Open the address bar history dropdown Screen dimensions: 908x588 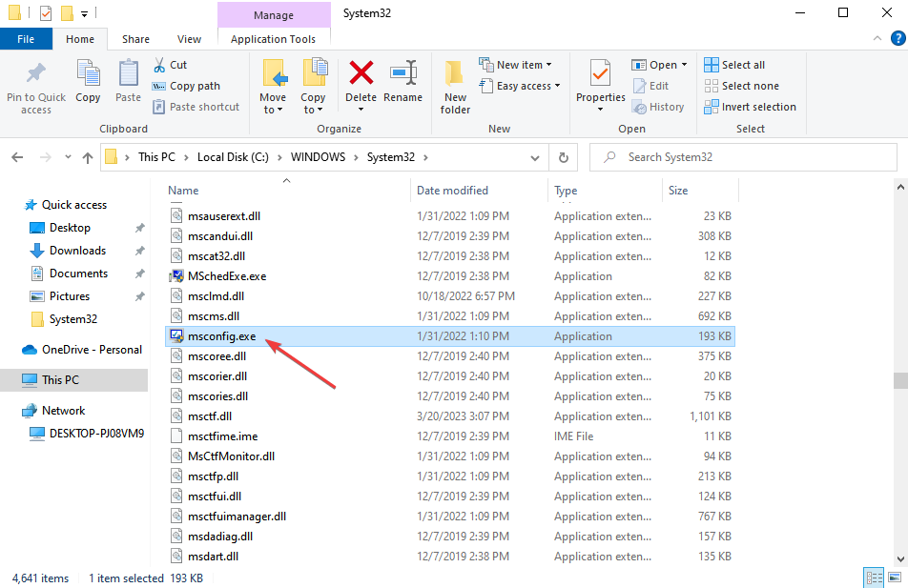[x=539, y=157]
